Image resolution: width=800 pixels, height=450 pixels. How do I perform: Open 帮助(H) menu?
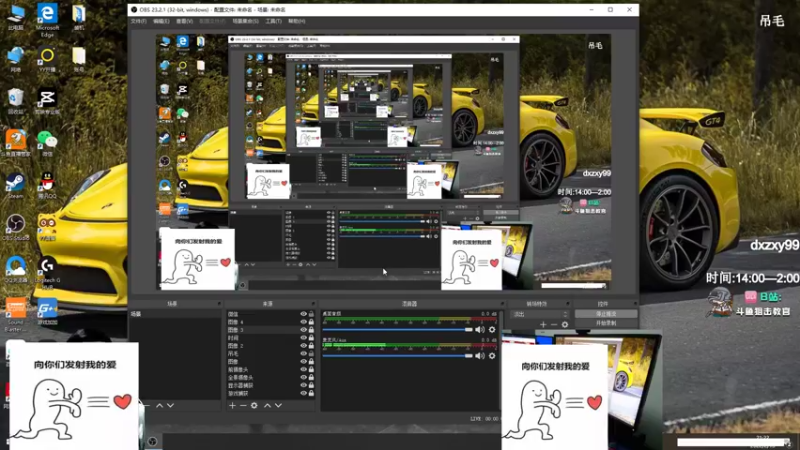[x=296, y=21]
